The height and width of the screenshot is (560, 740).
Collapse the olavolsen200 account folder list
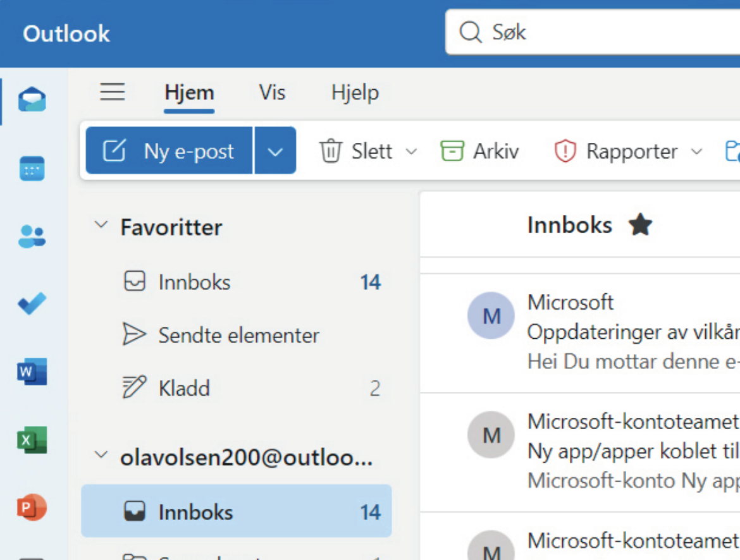coord(101,456)
